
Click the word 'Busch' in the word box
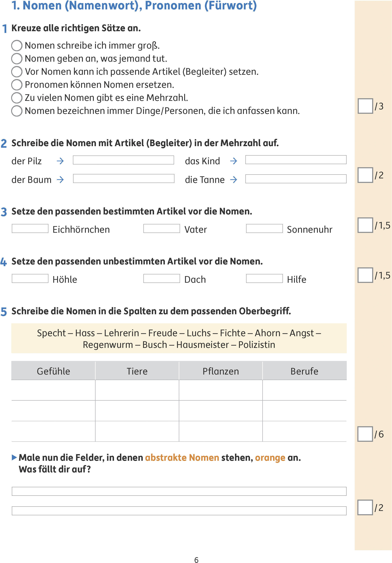pos(155,345)
